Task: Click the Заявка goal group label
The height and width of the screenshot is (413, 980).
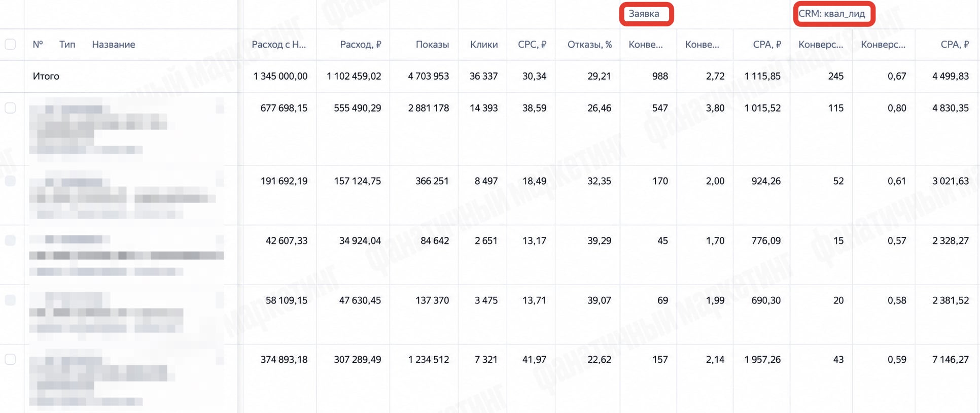Action: pos(644,14)
